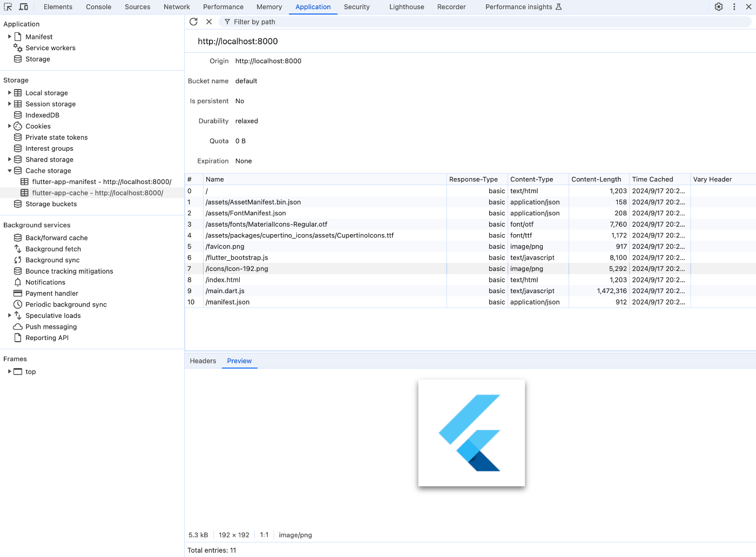
Task: Click the Storage buckets icon
Action: click(x=18, y=204)
